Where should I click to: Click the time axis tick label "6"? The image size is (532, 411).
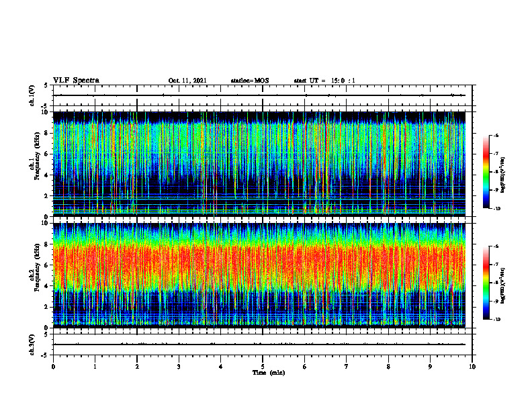pyautogui.click(x=305, y=367)
